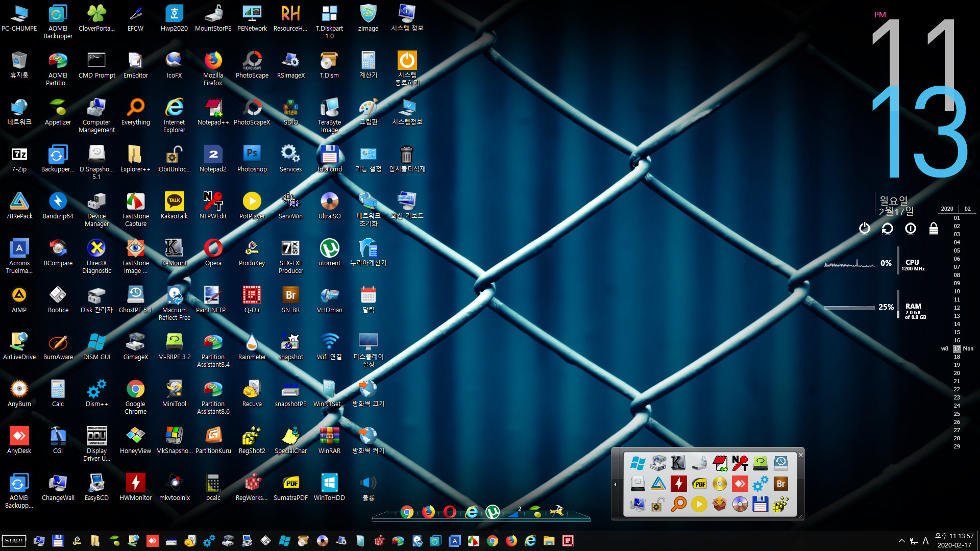Launch the WinToHDD desktop shortcut
Screen dimensions: 980x551
coord(329,488)
